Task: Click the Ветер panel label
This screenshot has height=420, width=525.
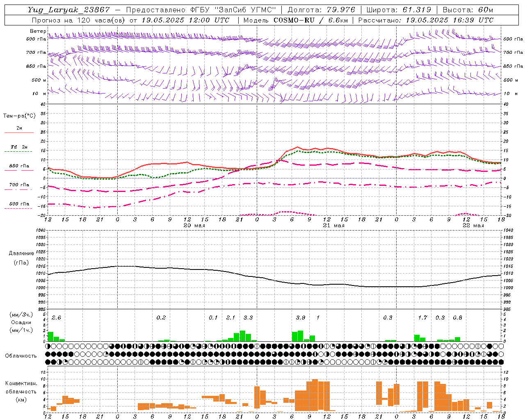Action: pyautogui.click(x=38, y=31)
